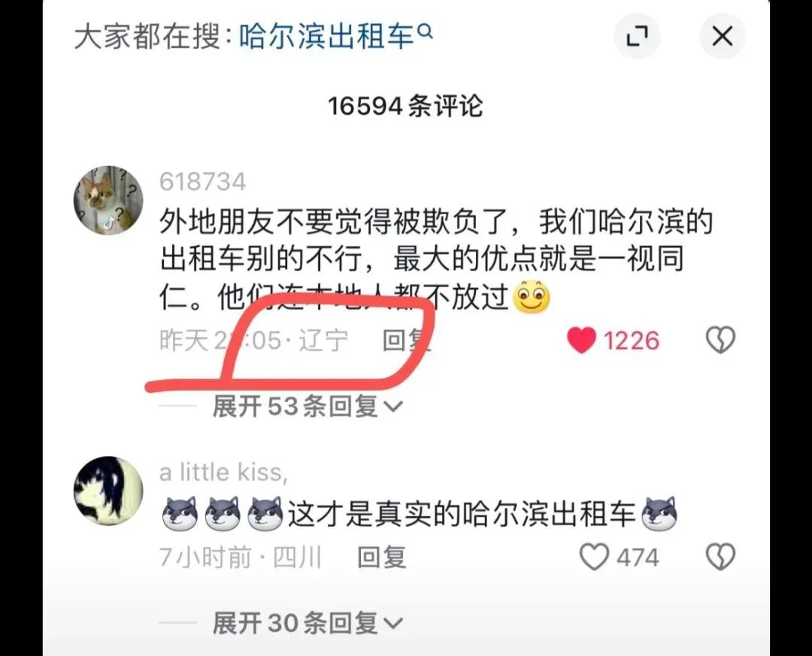The image size is (812, 656).
Task: Unlike the comment with 1226 likes
Action: tap(581, 340)
